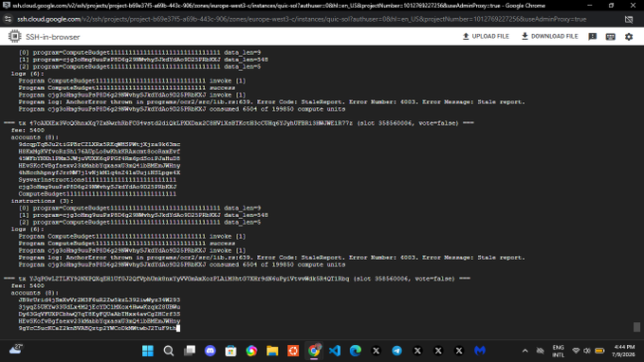This screenshot has width=644, height=362.
Task: Click account starting 45WFbYNXh1PNm3JM
Action: pyautogui.click(x=100, y=158)
